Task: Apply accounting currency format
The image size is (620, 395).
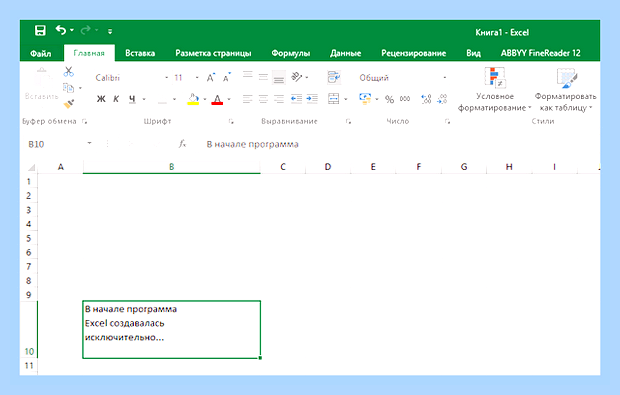Action: [365, 99]
